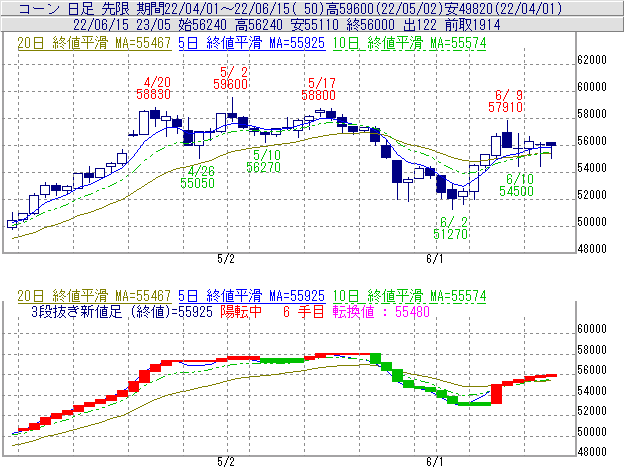Click the lower chart's 5日 終値平滑 MA=55925 link
This screenshot has height=475, width=624.
tap(252, 296)
